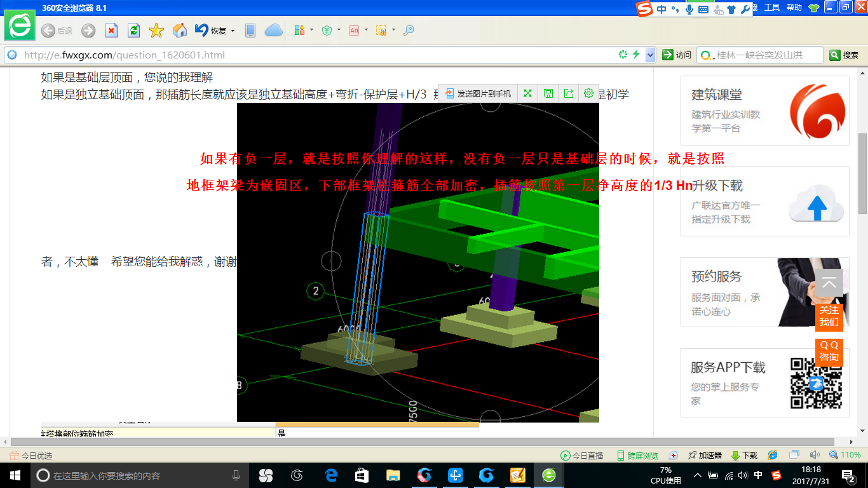Viewport: 868px width, 488px height.
Task: Click the Sogou S logo on the IME bar
Action: [645, 9]
